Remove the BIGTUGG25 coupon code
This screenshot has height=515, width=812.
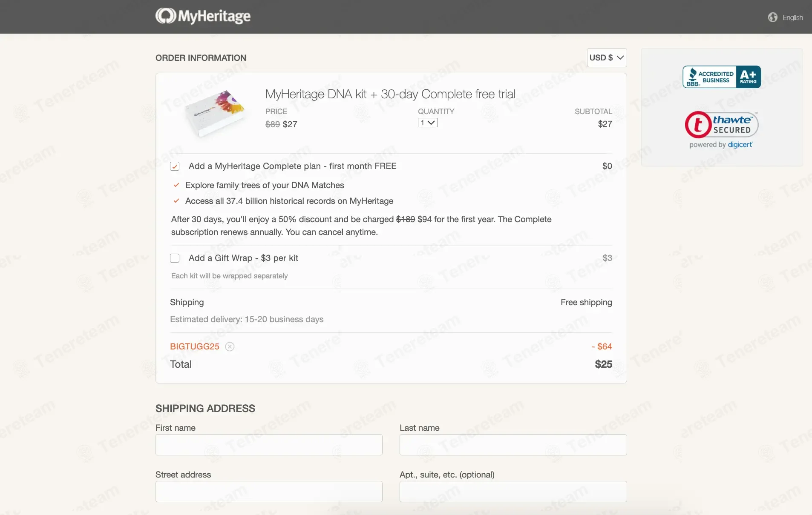(x=230, y=346)
